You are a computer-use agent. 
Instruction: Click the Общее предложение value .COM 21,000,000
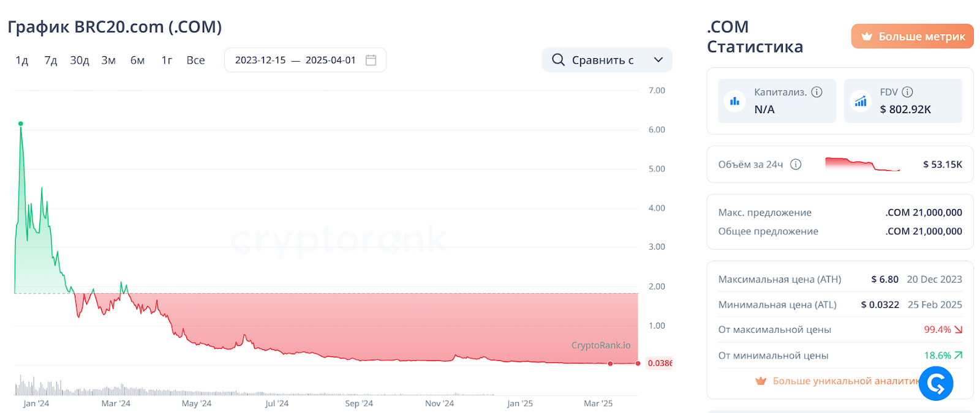tap(924, 231)
